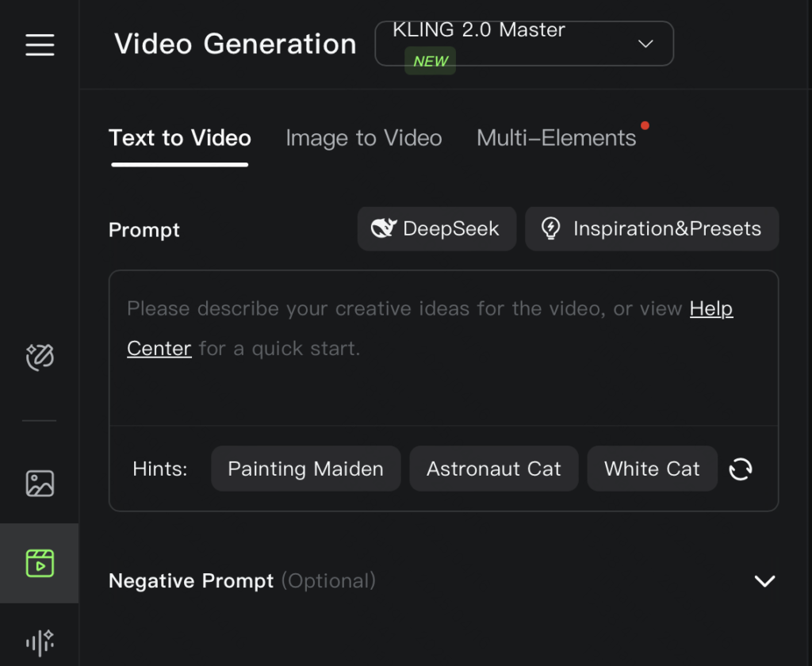Viewport: 812px width, 666px height.
Task: Click the DeepSeek whale button
Action: pyautogui.click(x=436, y=229)
